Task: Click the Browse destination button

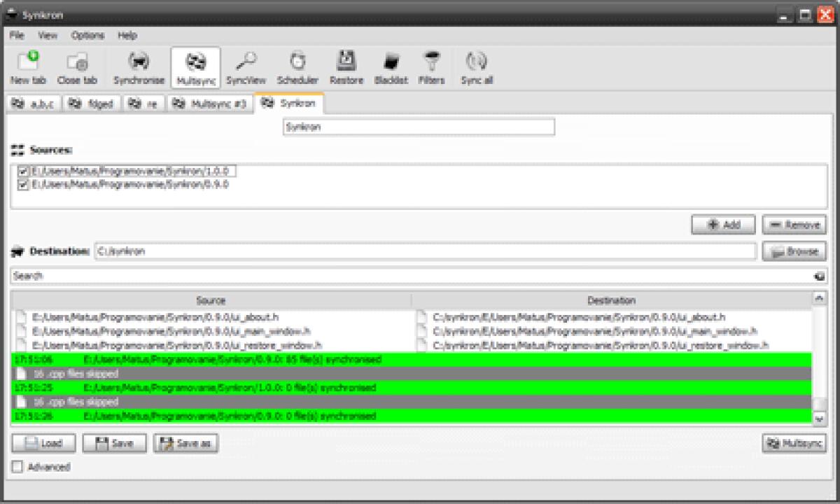Action: (794, 251)
